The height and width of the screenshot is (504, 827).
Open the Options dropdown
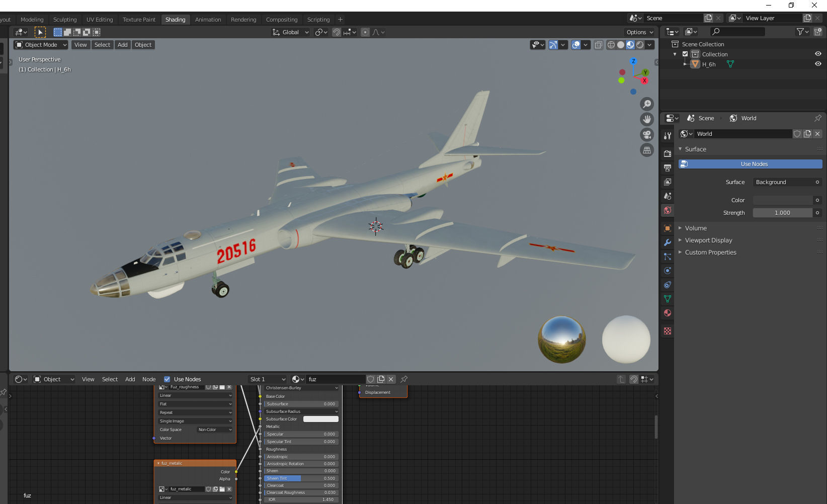pos(640,32)
